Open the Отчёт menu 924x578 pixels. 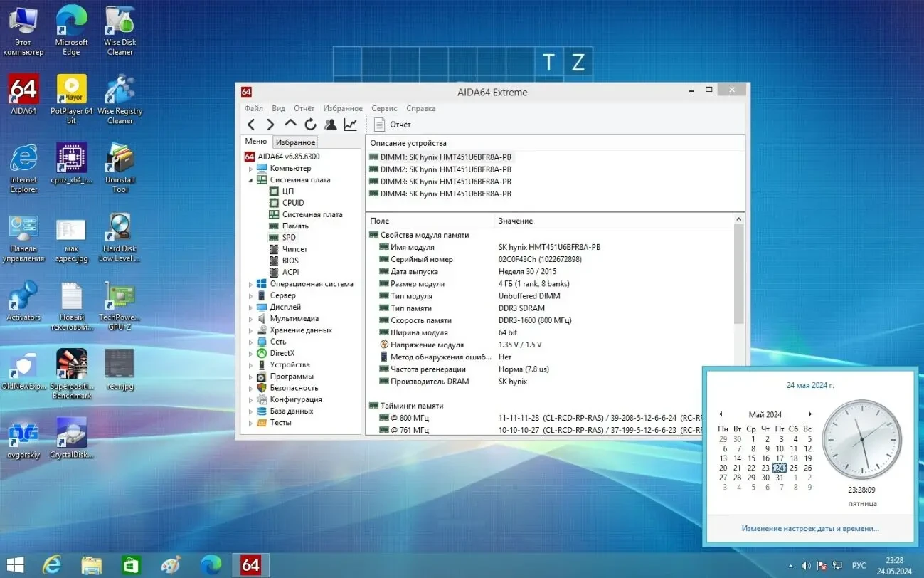[304, 108]
